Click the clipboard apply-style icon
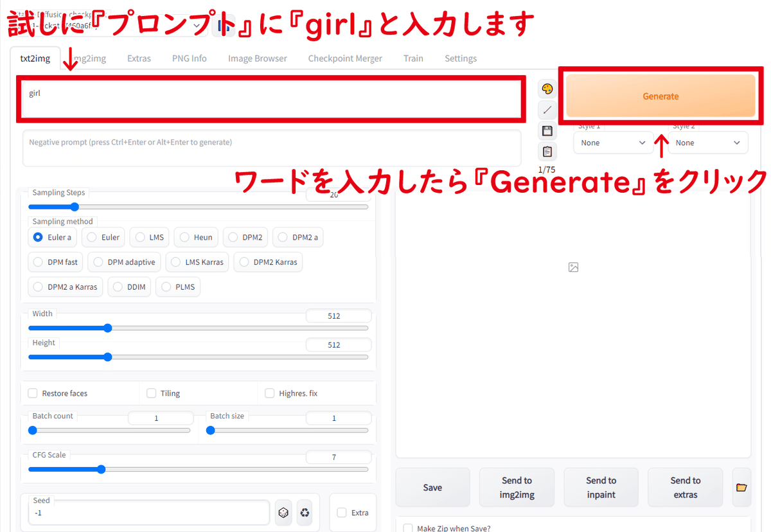771x532 pixels. pos(547,152)
